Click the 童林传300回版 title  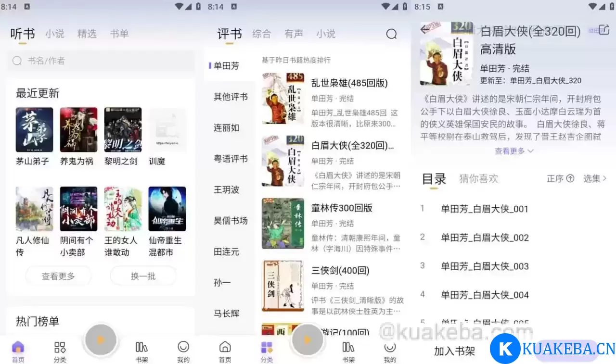point(342,208)
